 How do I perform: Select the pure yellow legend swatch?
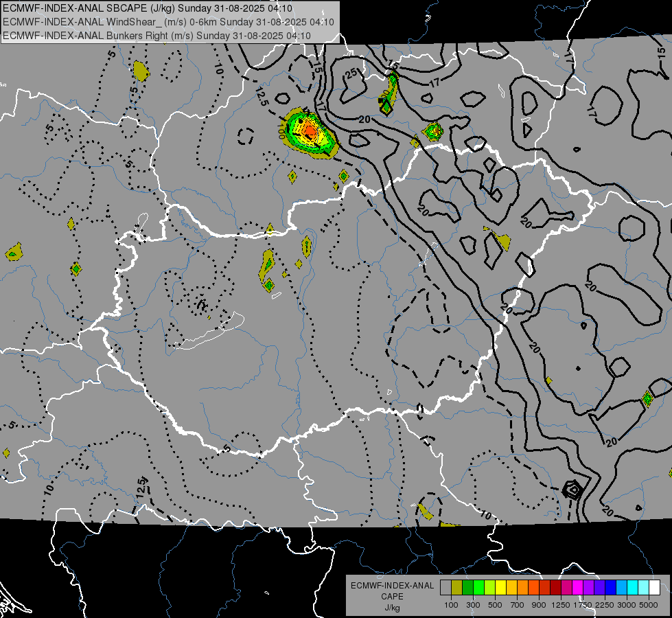(x=500, y=588)
